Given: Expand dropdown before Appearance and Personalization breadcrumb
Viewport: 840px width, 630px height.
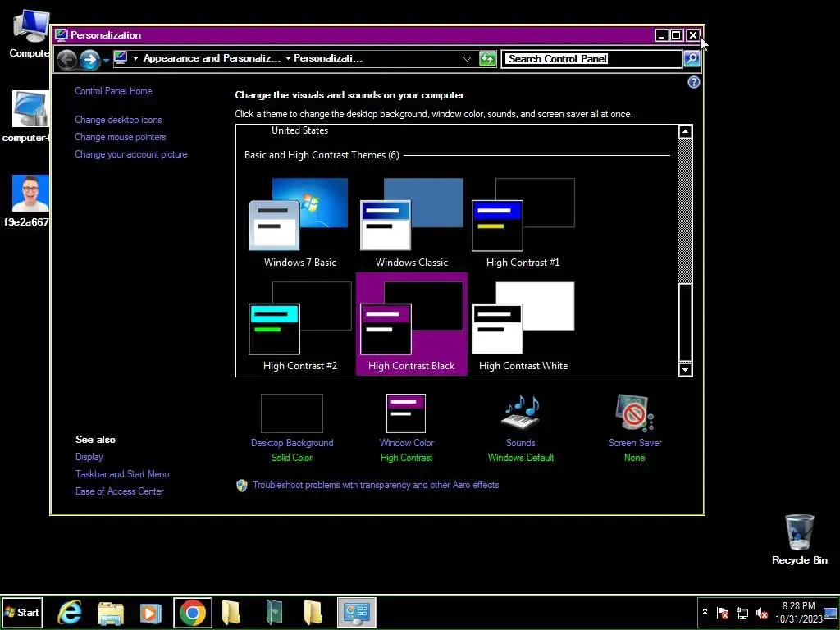Looking at the screenshot, I should coord(135,58).
